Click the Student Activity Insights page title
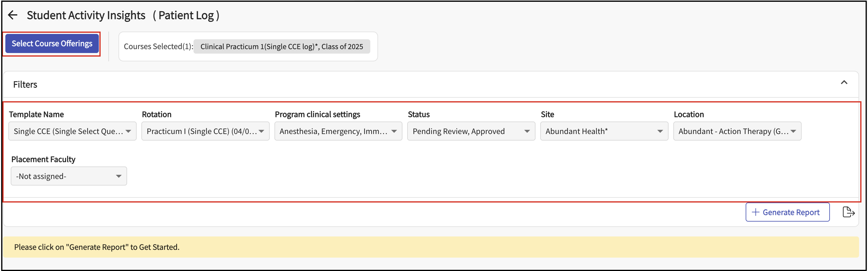 click(86, 15)
